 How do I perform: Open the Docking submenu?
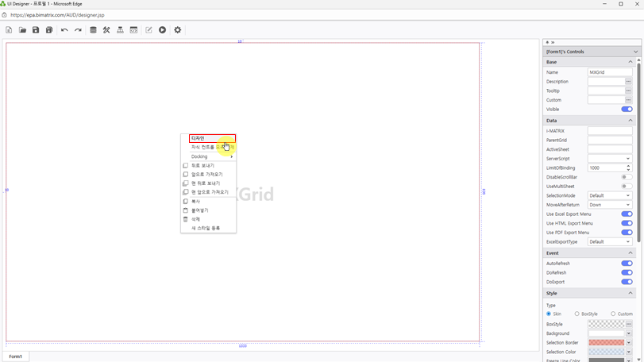[x=210, y=156]
